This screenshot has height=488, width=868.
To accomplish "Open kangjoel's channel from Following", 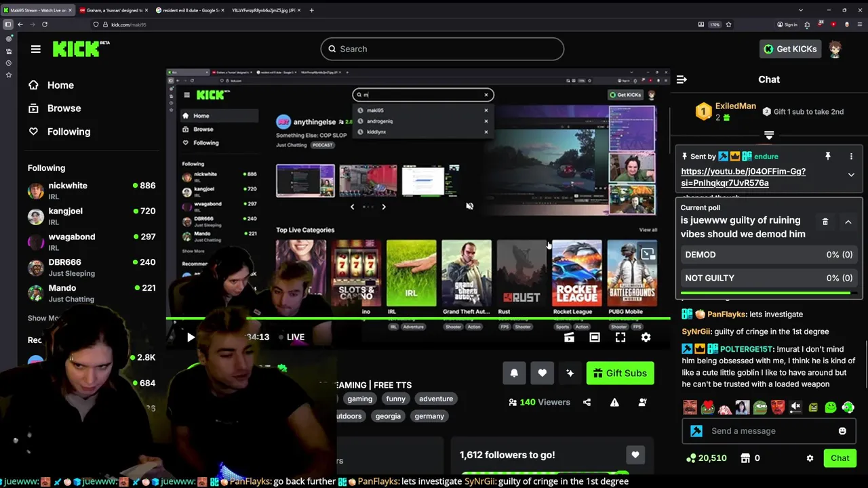I will (92, 216).
